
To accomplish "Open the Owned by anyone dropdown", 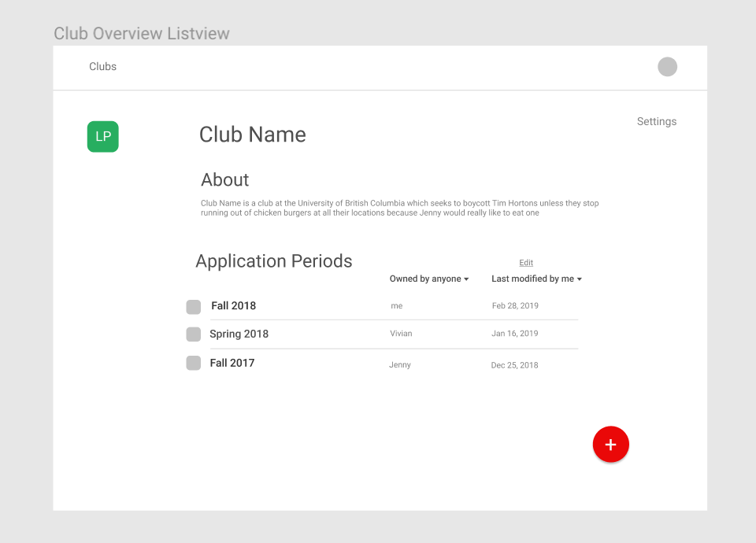I will tap(429, 279).
